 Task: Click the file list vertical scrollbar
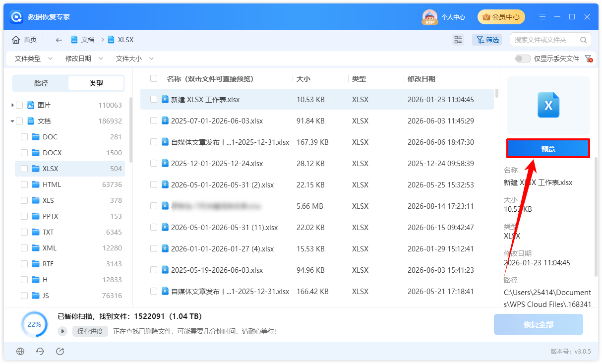coord(497,93)
